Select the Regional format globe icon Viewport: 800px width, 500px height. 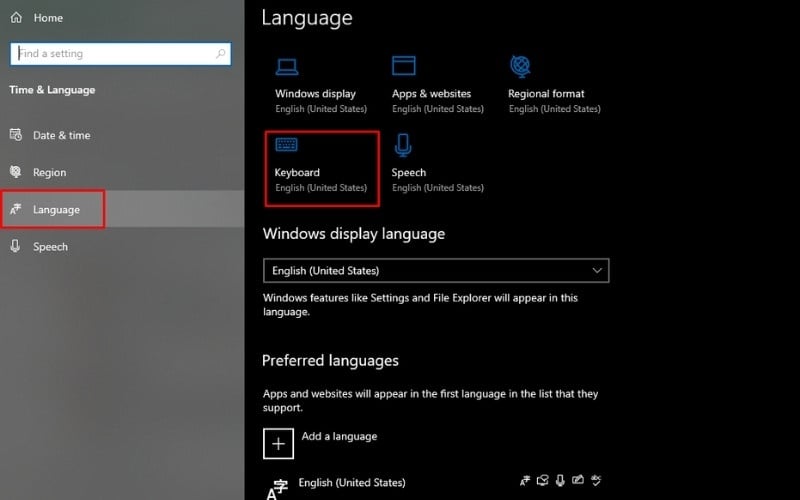[520, 66]
